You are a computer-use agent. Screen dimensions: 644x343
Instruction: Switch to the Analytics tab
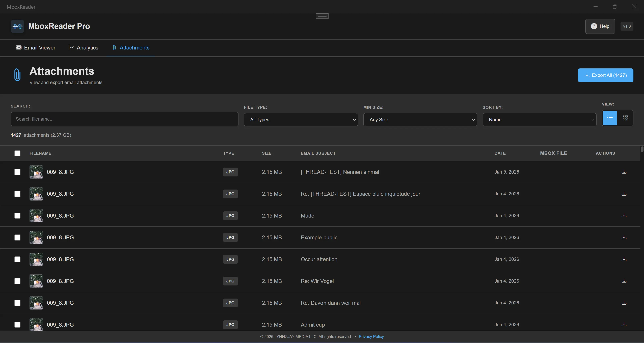84,47
